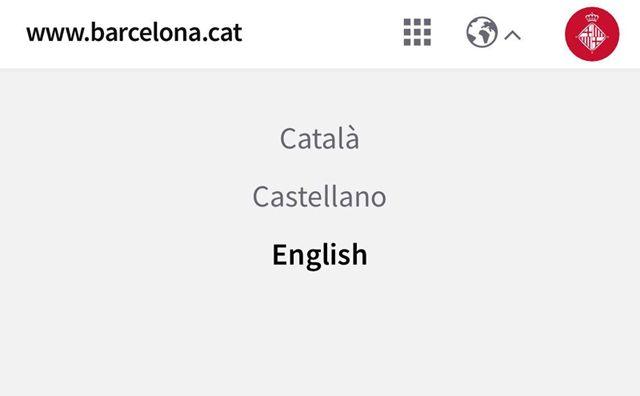Switch site language to Català
This screenshot has height=396, width=640.
pyautogui.click(x=320, y=139)
